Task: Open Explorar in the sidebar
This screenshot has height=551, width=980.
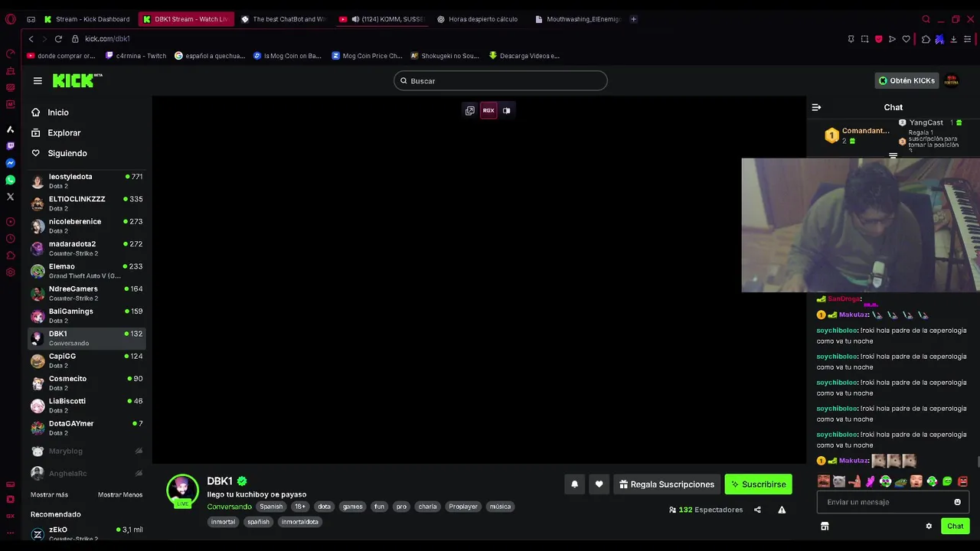Action: (55, 132)
